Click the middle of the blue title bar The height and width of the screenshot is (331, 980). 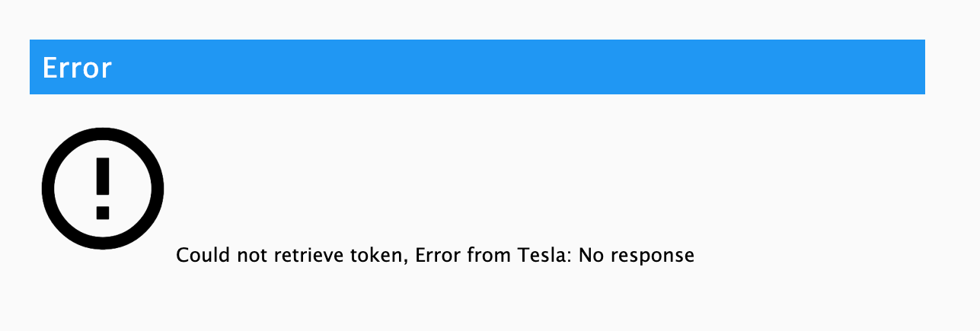click(477, 67)
